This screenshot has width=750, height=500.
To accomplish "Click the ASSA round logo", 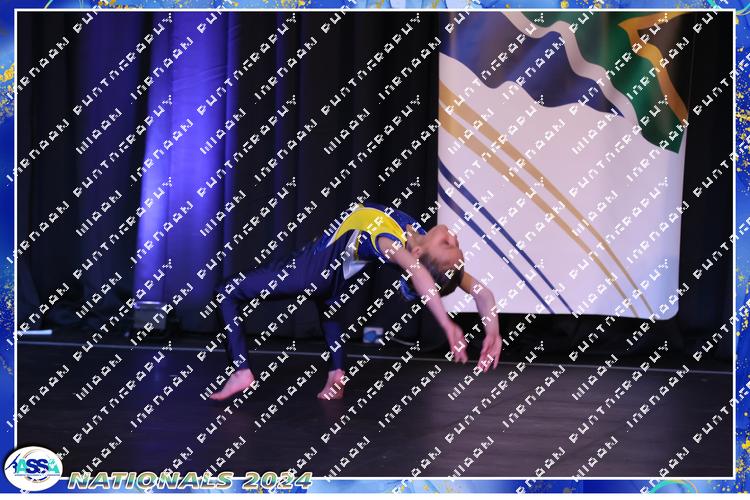I will click(x=33, y=468).
